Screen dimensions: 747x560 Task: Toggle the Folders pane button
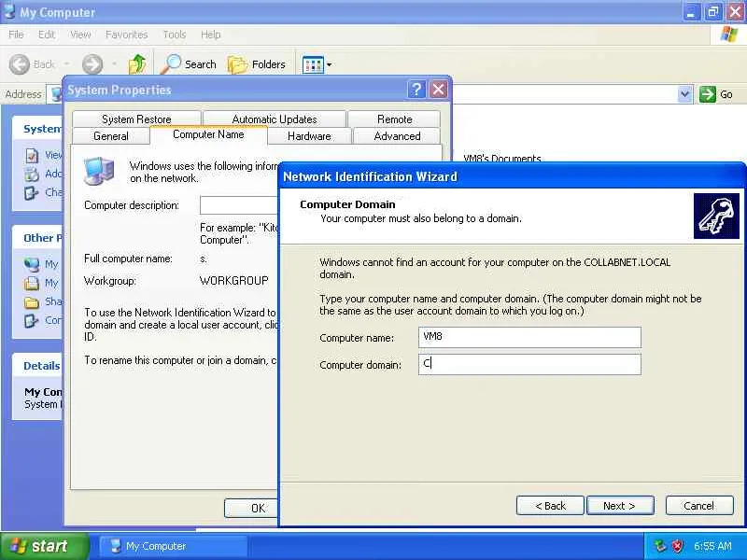point(256,64)
